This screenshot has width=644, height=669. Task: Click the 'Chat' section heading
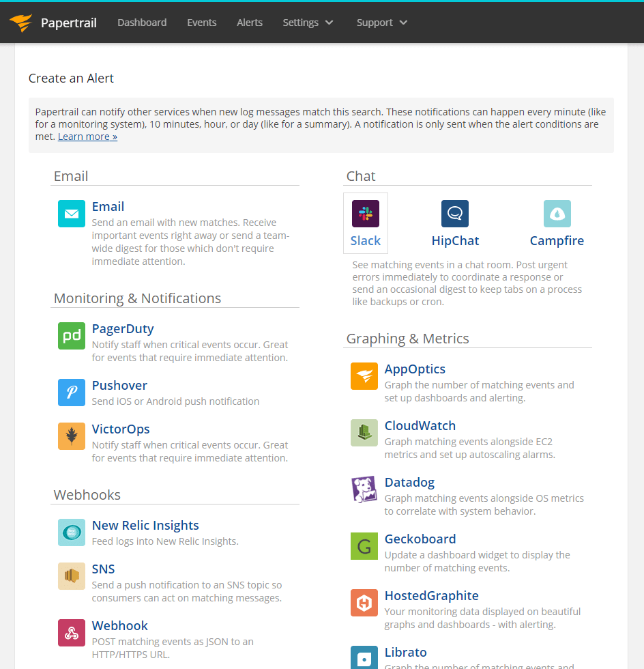361,176
